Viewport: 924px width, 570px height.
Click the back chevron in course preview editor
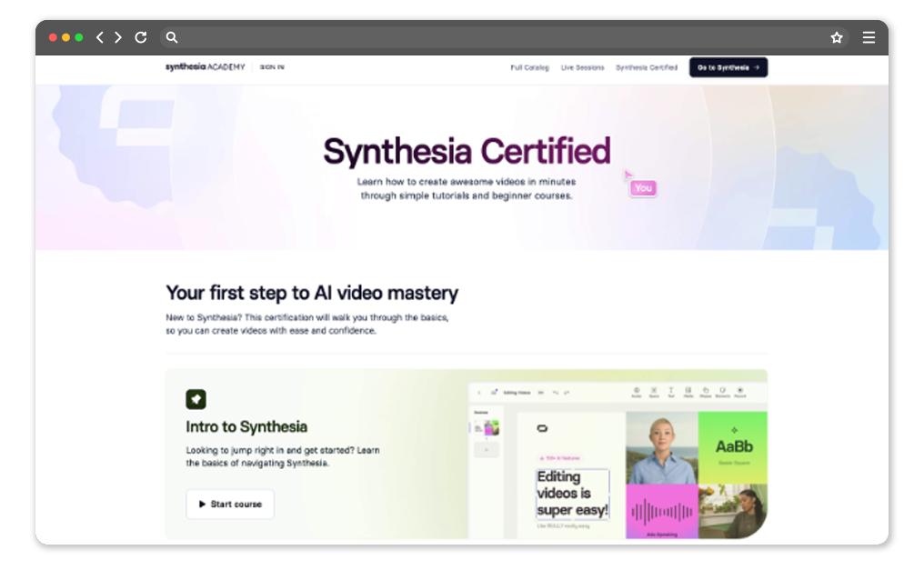[479, 393]
